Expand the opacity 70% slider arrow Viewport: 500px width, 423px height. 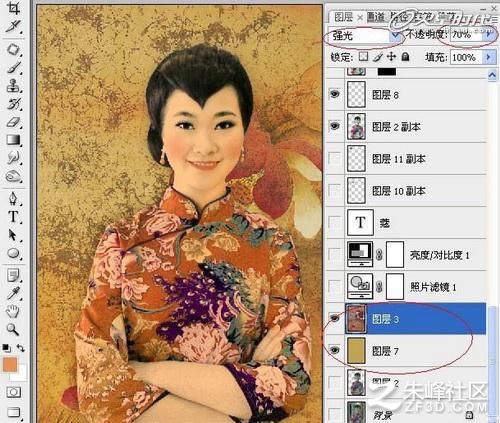click(x=489, y=34)
